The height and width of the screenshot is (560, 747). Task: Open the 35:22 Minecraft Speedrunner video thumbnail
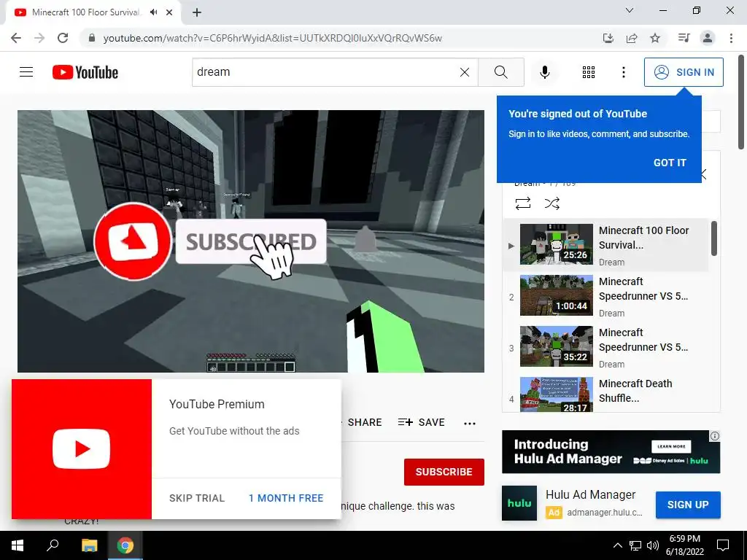557,346
